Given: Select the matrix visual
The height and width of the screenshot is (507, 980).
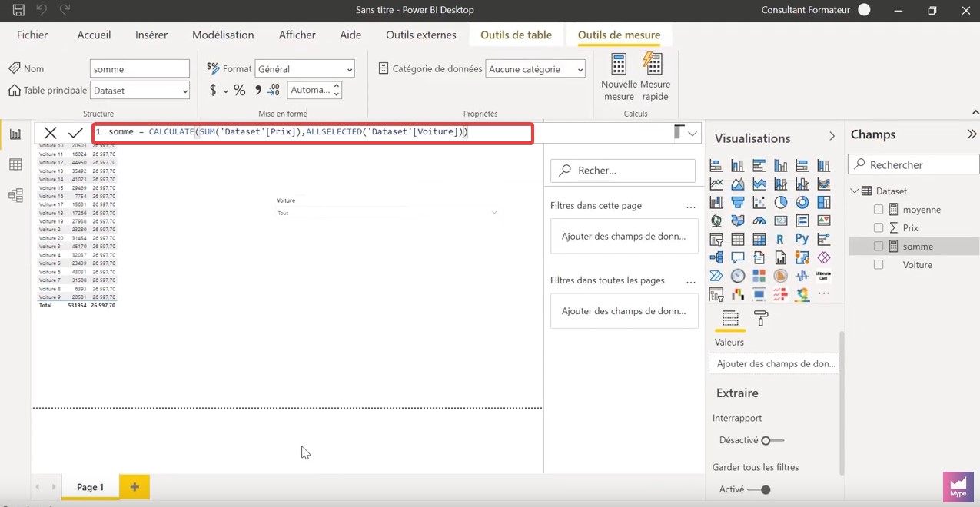Looking at the screenshot, I should 759,239.
